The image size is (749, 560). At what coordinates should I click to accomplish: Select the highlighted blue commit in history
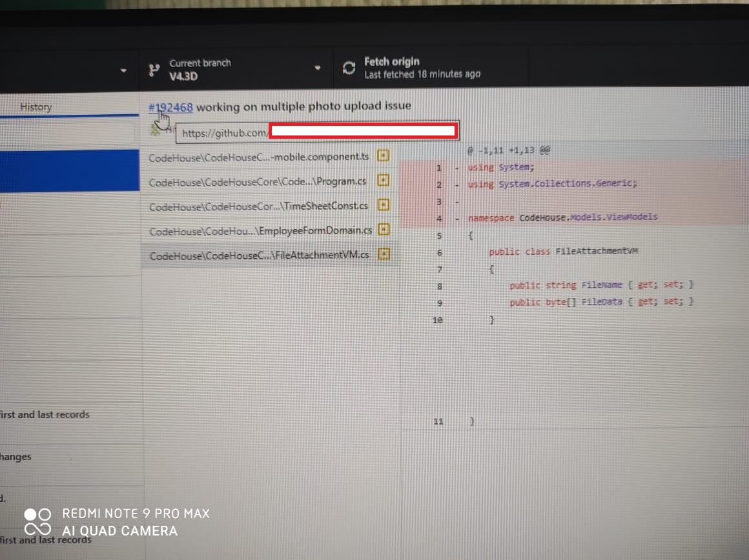[x=69, y=169]
